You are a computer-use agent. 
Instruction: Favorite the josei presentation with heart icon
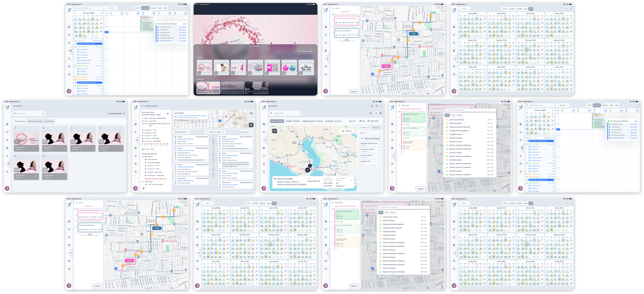pos(15,128)
